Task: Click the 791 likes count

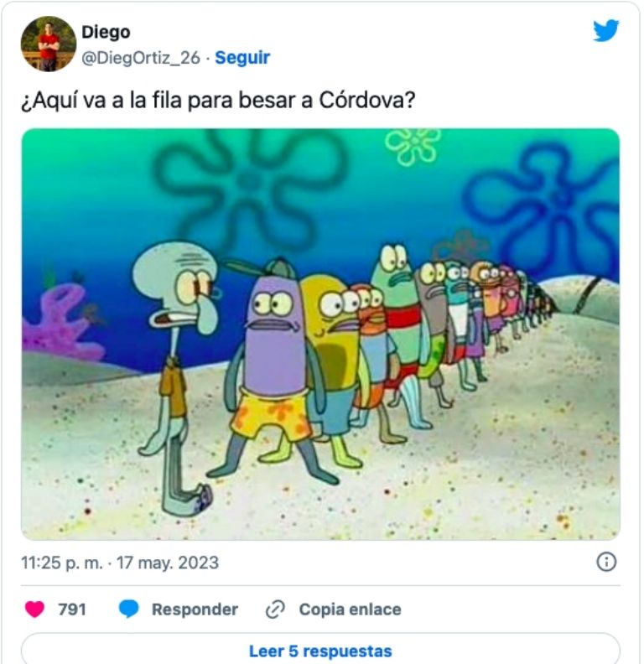Action: [x=72, y=610]
